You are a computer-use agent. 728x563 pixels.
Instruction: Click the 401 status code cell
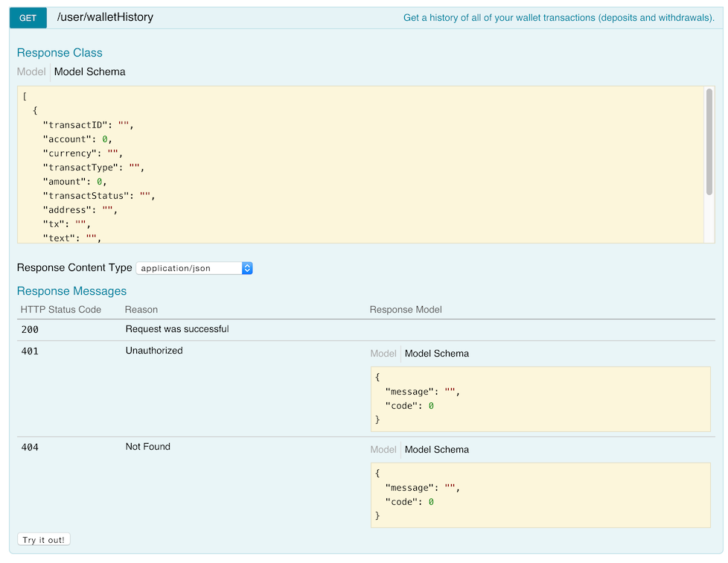[x=30, y=352]
